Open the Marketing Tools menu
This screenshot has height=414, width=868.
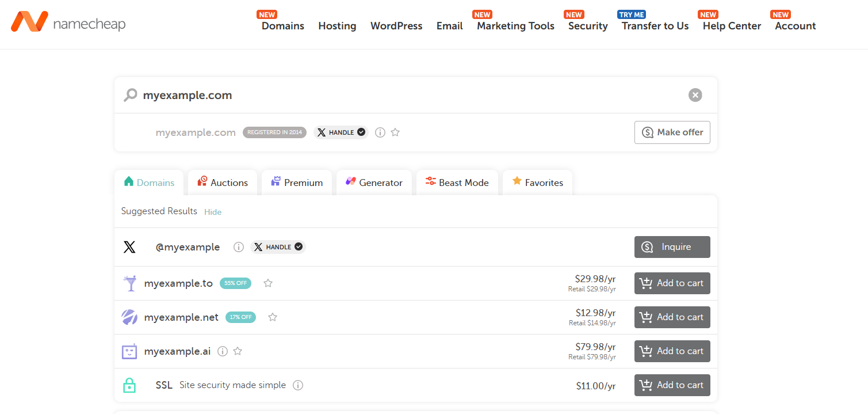[516, 26]
